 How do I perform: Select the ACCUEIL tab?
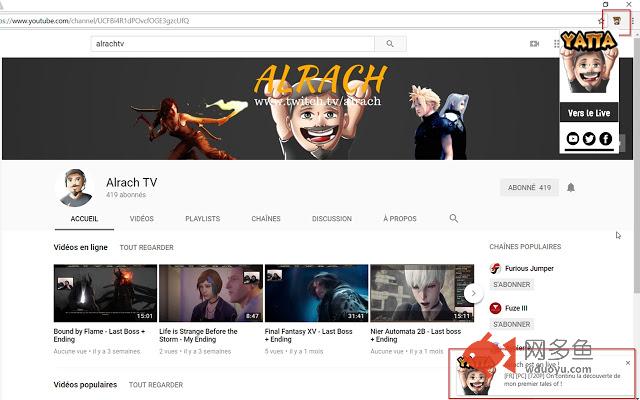pyautogui.click(x=84, y=219)
